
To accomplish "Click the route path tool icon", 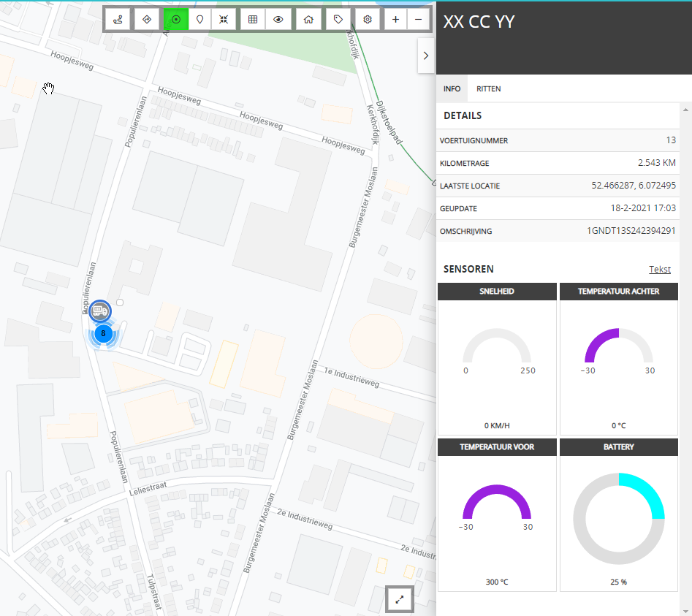I will (118, 20).
